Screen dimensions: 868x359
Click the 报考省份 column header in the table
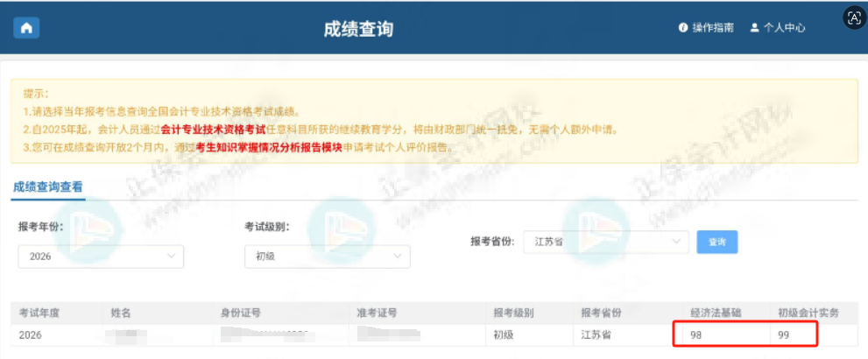pyautogui.click(x=601, y=313)
